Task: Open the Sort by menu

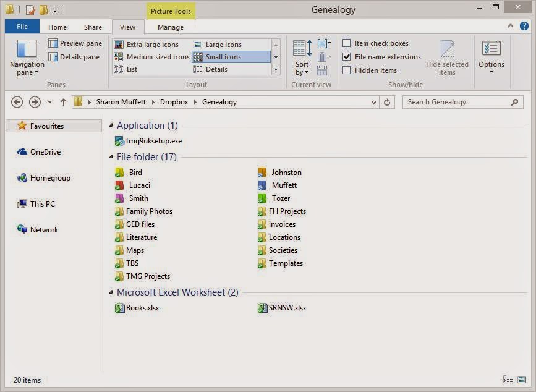Action: coord(302,58)
